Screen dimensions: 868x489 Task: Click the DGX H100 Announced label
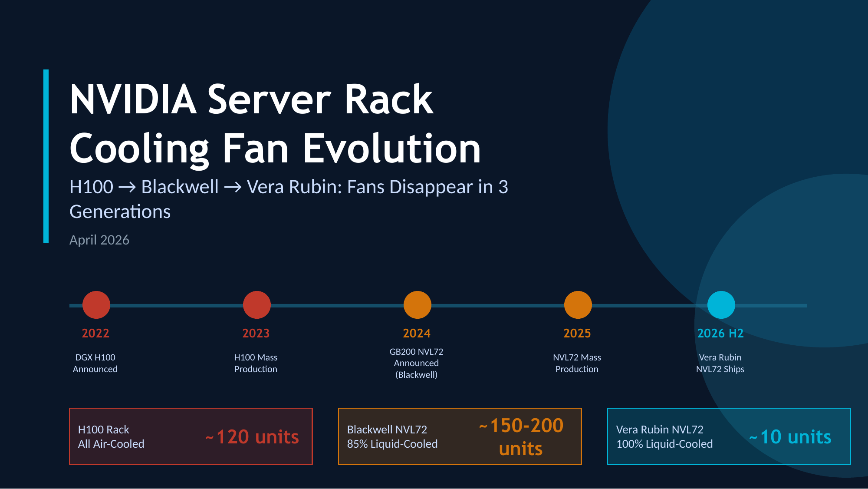(x=95, y=363)
